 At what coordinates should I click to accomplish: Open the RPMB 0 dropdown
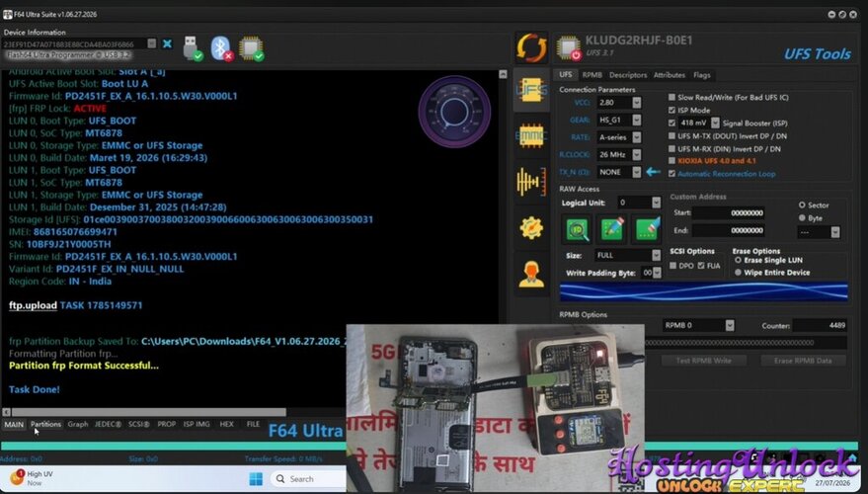pos(730,326)
